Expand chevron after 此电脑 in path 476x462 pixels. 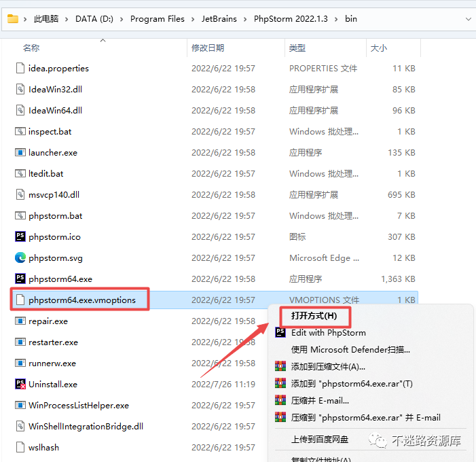pos(67,19)
